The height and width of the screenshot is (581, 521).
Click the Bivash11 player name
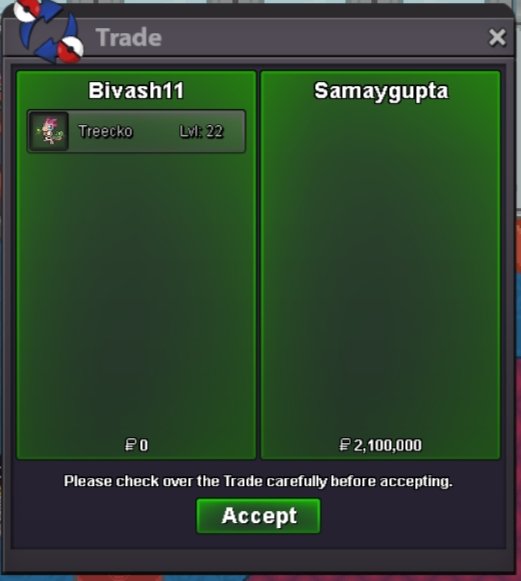[136, 90]
